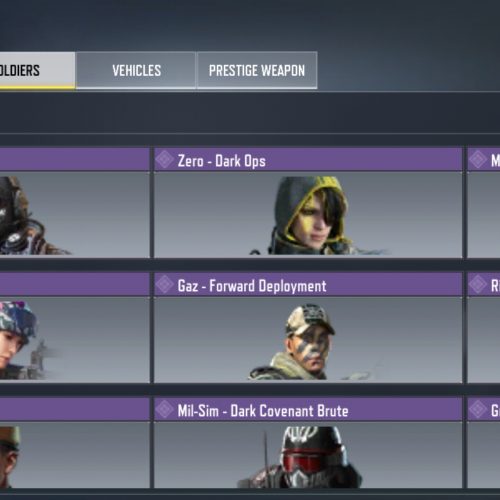The width and height of the screenshot is (500, 500).
Task: Select the Zero - Dark Ops hooded character portrait
Action: click(308, 215)
